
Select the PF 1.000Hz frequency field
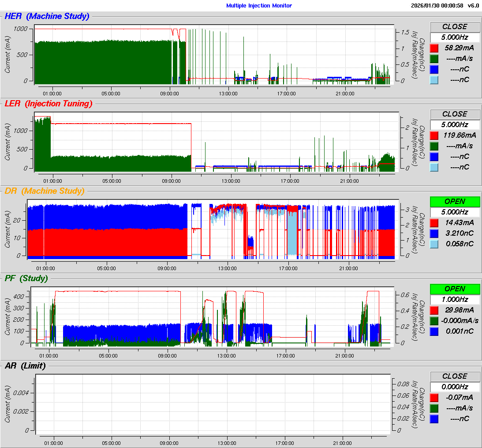[x=455, y=299]
